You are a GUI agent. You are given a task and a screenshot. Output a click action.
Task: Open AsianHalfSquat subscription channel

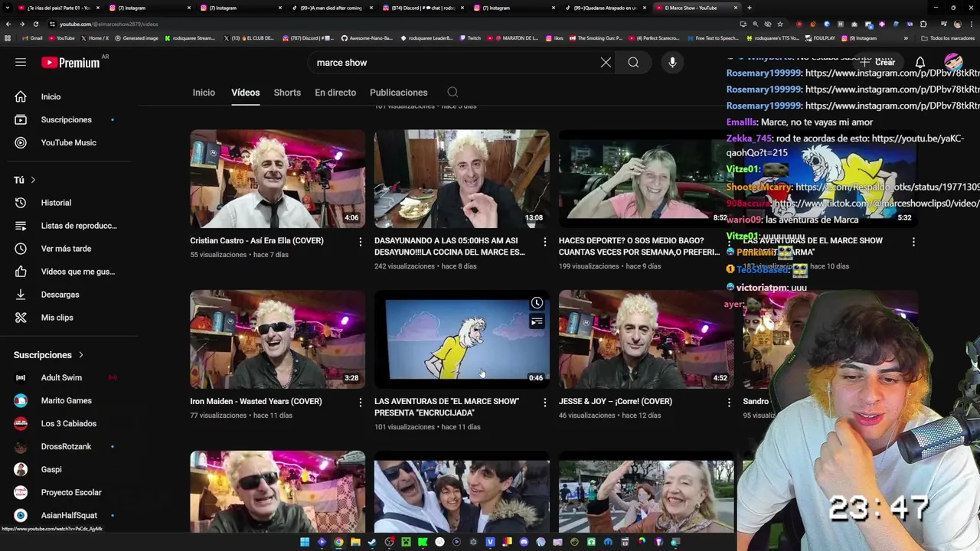click(x=69, y=516)
